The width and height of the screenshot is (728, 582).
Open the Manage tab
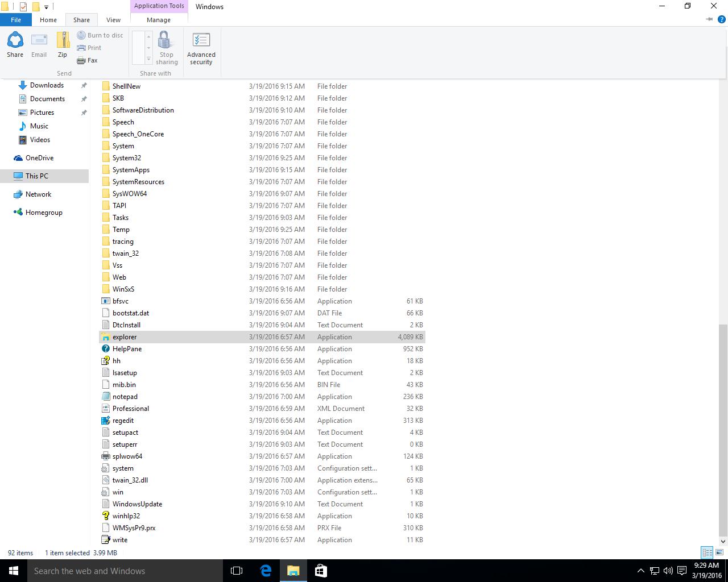coord(159,20)
